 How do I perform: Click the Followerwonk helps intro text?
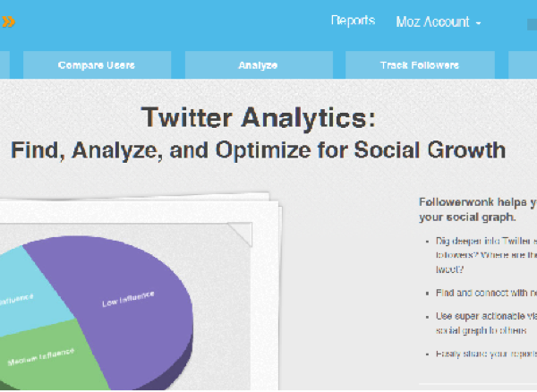click(x=476, y=209)
